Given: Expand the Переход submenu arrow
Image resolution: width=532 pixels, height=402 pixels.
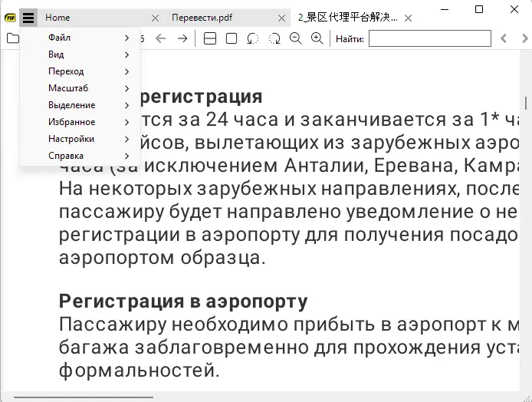Looking at the screenshot, I should tap(127, 71).
